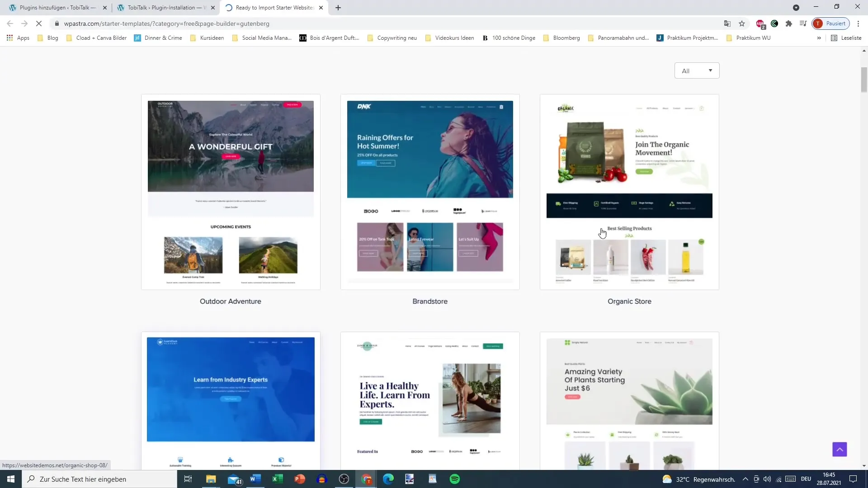Open the Bloomberg bookmark folder
Image resolution: width=868 pixels, height=488 pixels.
pyautogui.click(x=561, y=38)
